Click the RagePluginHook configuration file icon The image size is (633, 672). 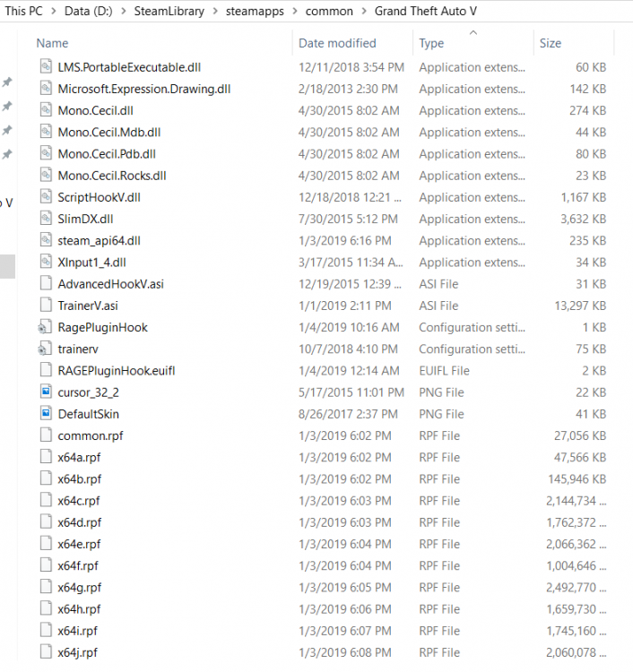pyautogui.click(x=45, y=327)
